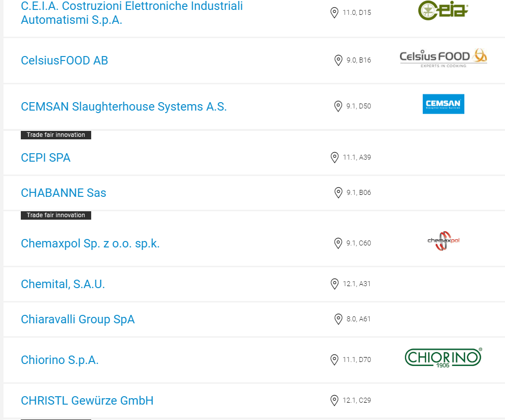Click stand location text 11.1, D70

pyautogui.click(x=357, y=360)
